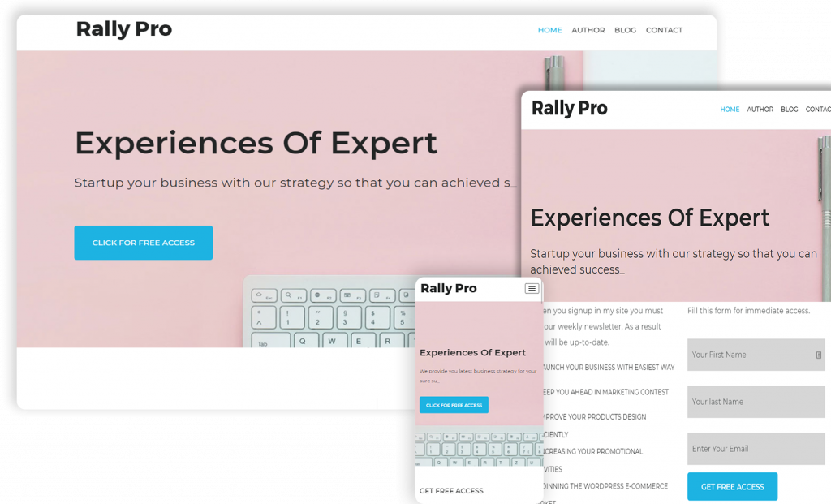Click Rally Pro logo in mobile preview
This screenshot has height=504, width=831.
tap(448, 288)
